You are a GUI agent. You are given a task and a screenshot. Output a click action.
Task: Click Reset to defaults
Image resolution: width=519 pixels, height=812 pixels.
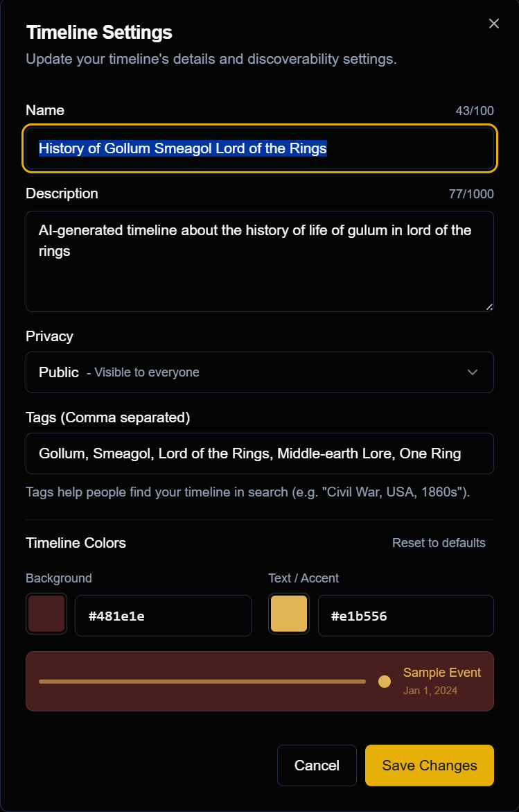coord(439,543)
